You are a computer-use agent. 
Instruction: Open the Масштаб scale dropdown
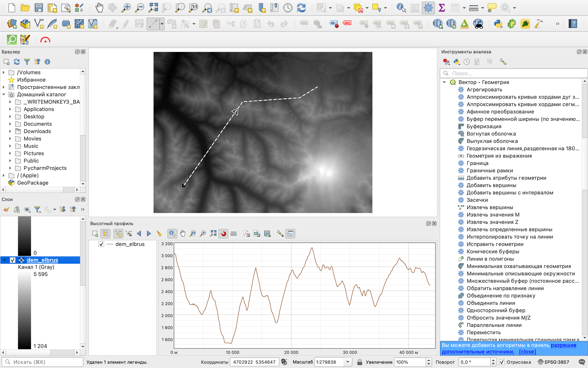pos(348,362)
